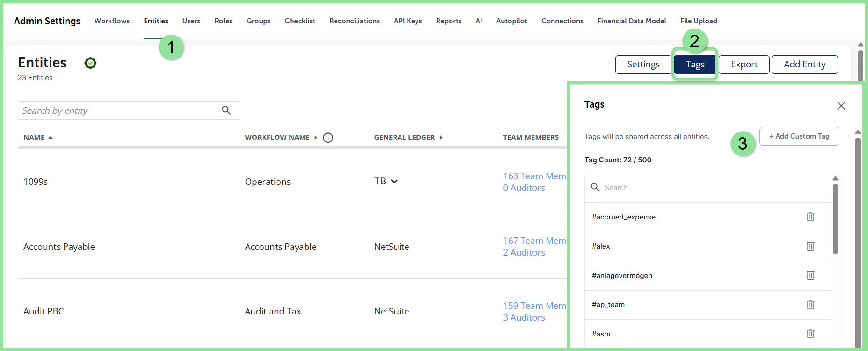Click the Add Entity button
Screen dimensions: 868x351
804,65
